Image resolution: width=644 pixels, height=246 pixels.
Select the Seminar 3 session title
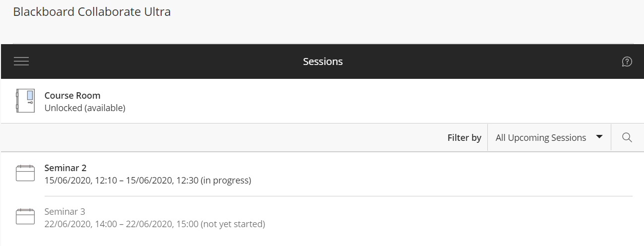[x=65, y=212]
